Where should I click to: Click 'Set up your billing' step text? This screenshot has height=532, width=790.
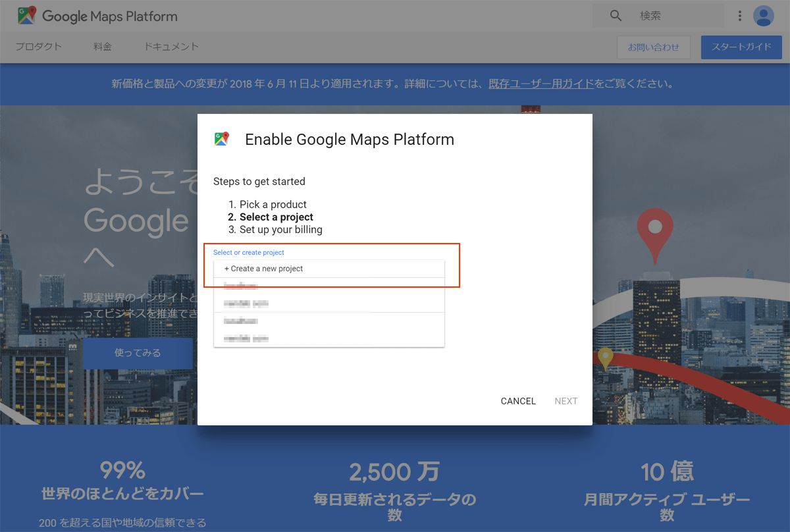tap(281, 230)
